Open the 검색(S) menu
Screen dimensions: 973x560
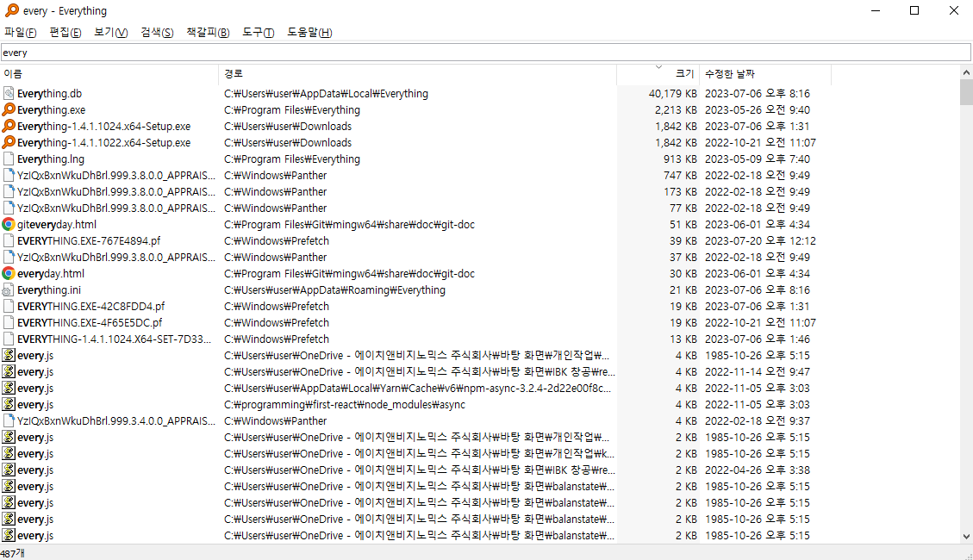click(x=156, y=32)
